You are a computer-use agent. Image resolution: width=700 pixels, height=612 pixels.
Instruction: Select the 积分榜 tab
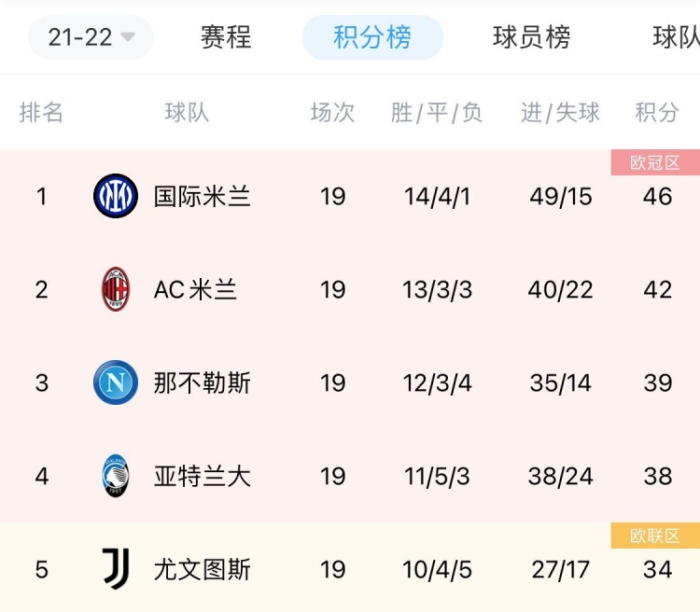coord(372,37)
